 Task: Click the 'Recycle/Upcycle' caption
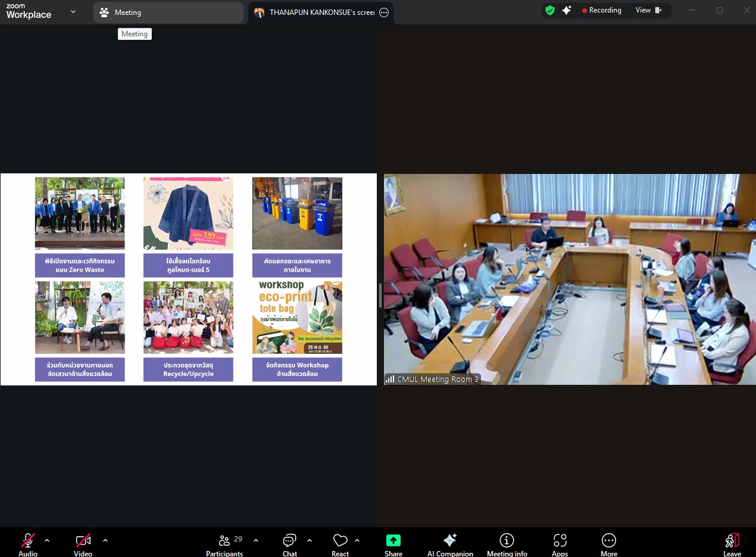coord(188,369)
